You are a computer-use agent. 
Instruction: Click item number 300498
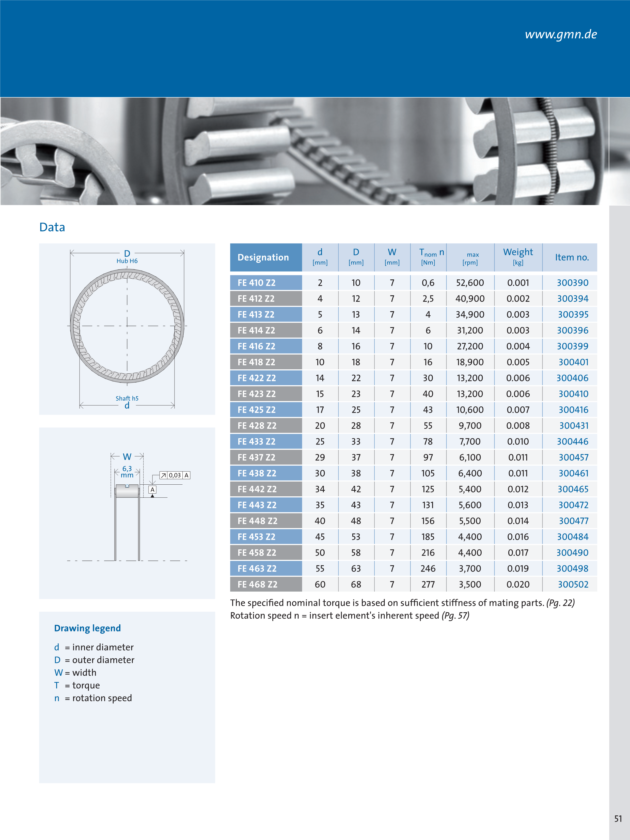click(572, 568)
